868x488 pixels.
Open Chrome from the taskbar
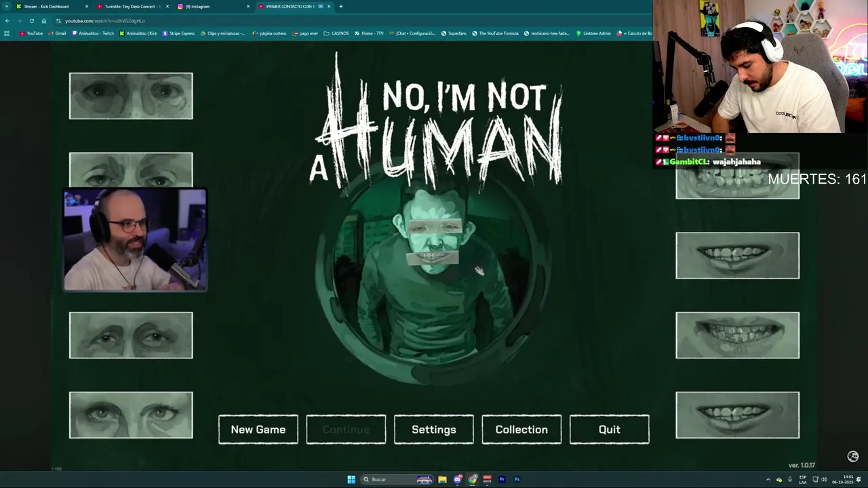coord(473,479)
